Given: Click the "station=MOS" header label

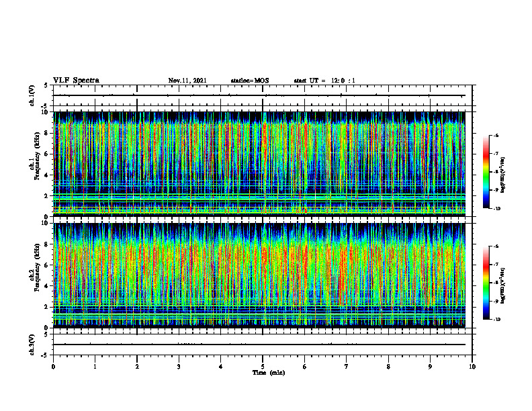Looking at the screenshot, I should point(250,81).
